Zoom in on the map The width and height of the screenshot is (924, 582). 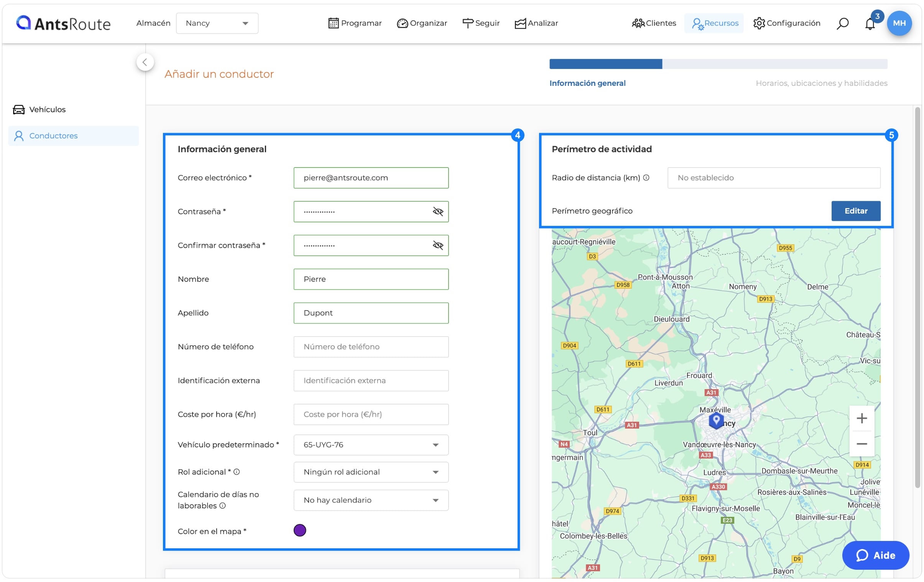[862, 418]
